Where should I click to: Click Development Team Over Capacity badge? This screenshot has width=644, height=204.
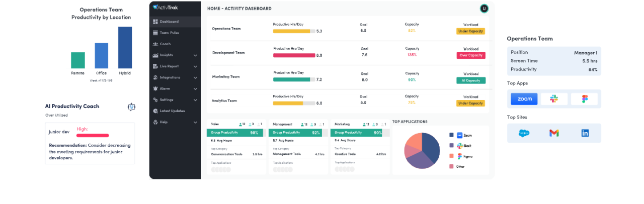(471, 55)
